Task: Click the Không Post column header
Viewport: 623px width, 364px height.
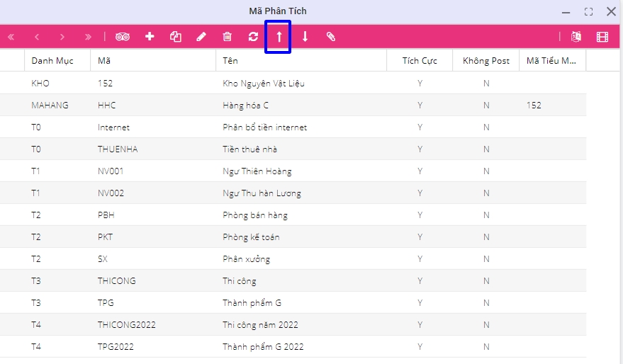Action: (x=486, y=61)
